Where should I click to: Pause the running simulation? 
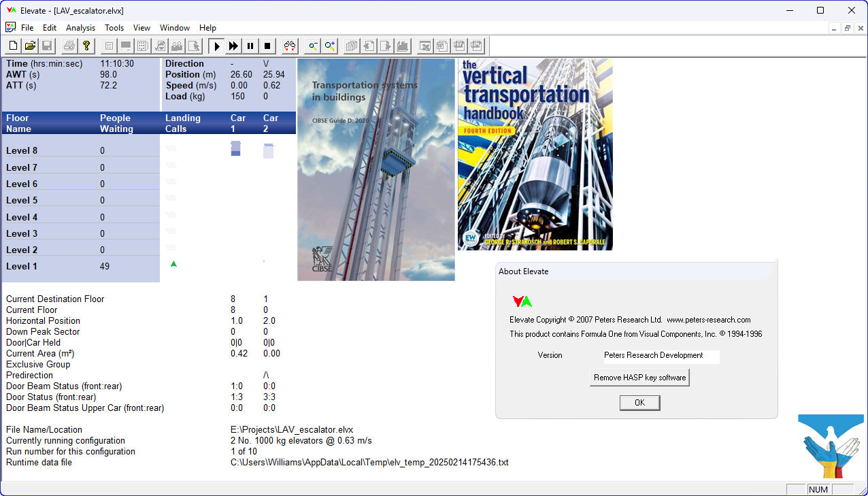pos(250,46)
